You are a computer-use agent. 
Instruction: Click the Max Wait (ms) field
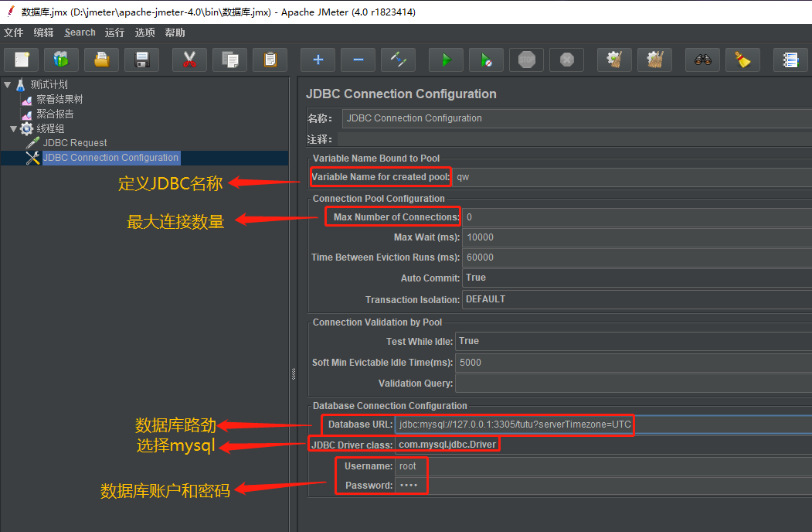click(637, 237)
